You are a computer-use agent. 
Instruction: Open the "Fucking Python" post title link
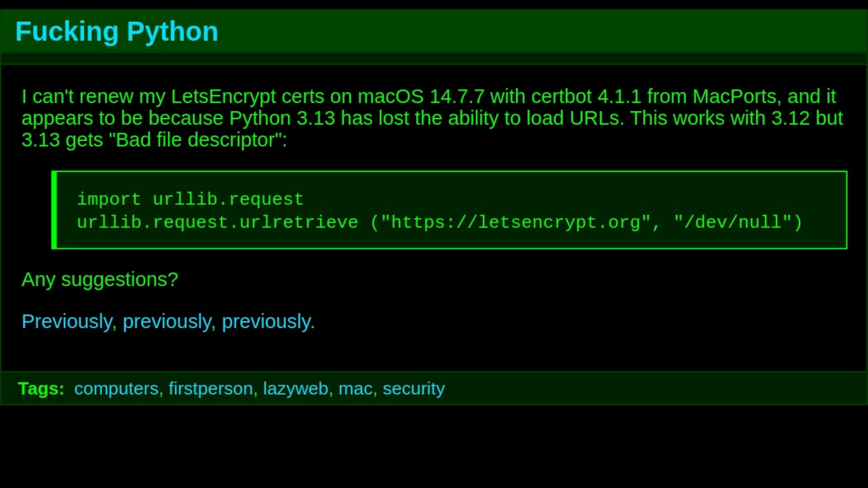(117, 32)
